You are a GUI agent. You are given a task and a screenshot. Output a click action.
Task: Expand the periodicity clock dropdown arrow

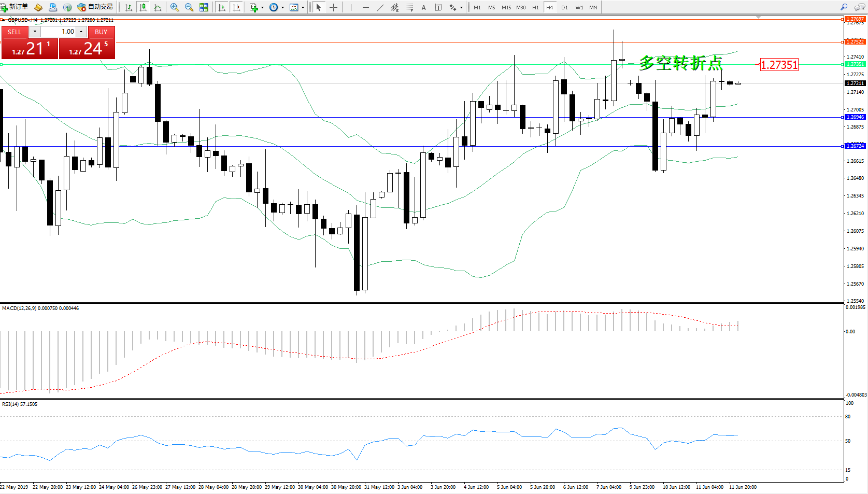pyautogui.click(x=282, y=7)
